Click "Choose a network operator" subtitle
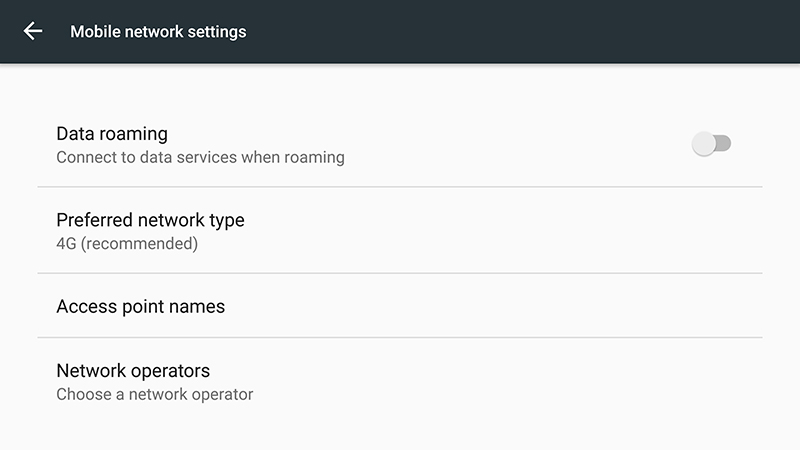Screen dimensions: 800x450 (155, 394)
